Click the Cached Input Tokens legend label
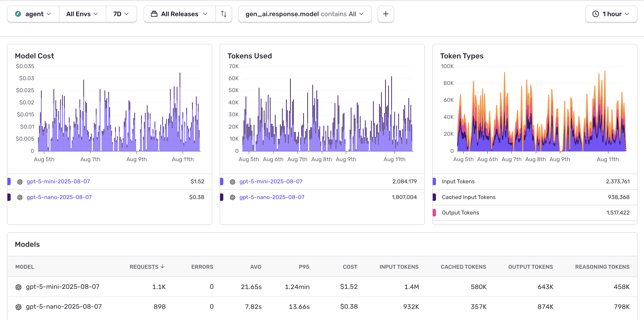The image size is (644, 320). point(469,197)
